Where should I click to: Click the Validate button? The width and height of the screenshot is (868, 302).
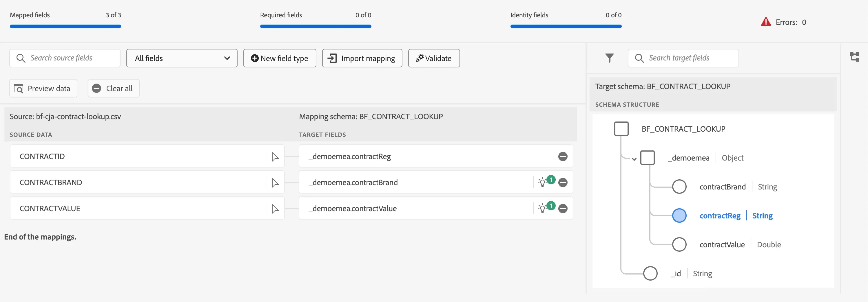coord(434,58)
